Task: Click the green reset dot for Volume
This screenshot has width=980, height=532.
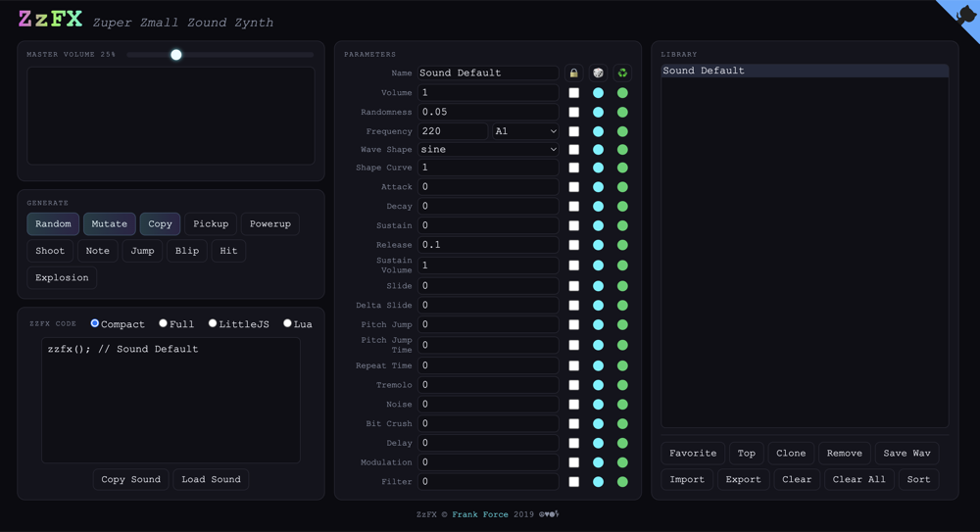Action: 622,93
